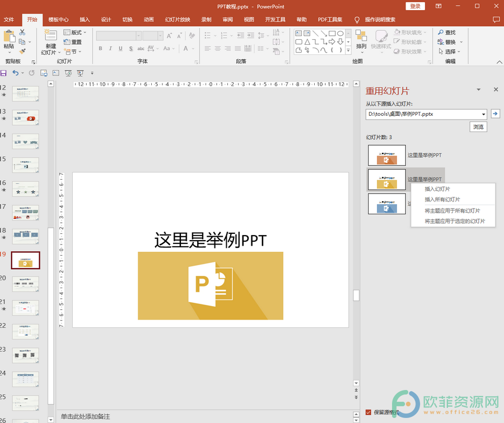Select slide 13 thumbnail in slide panel
This screenshot has width=504, height=423.
(x=25, y=117)
